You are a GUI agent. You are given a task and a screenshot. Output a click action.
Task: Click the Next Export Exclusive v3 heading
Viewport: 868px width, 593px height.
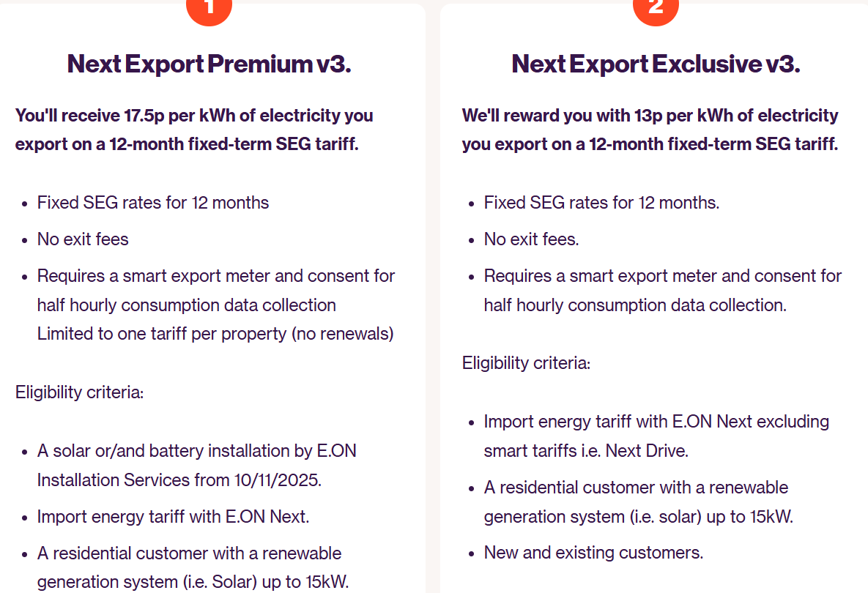[656, 64]
